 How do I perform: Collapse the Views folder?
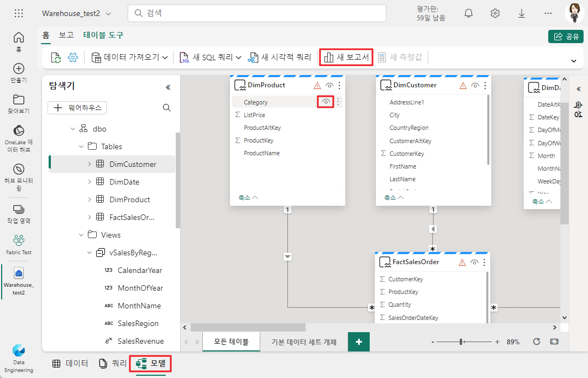(81, 235)
